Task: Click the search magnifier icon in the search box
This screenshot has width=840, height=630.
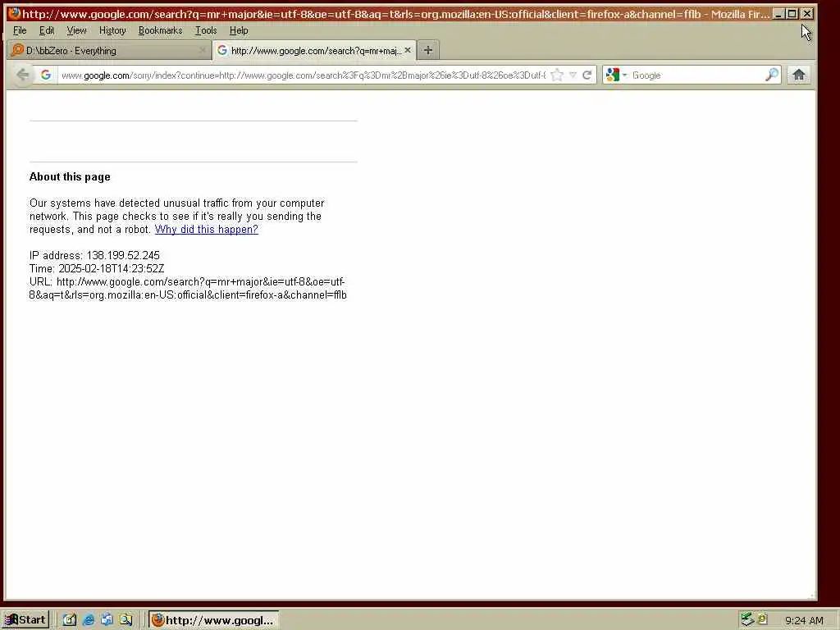Action: coord(771,75)
